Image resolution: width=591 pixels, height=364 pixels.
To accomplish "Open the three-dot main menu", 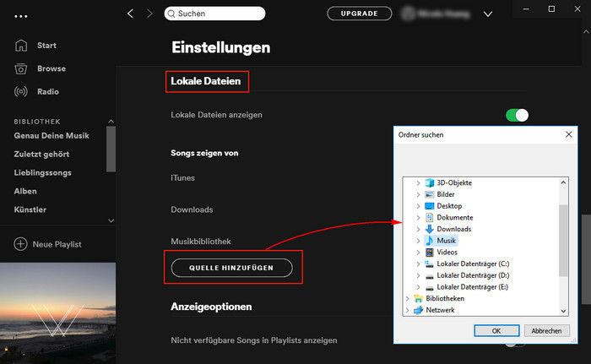I will [21, 16].
